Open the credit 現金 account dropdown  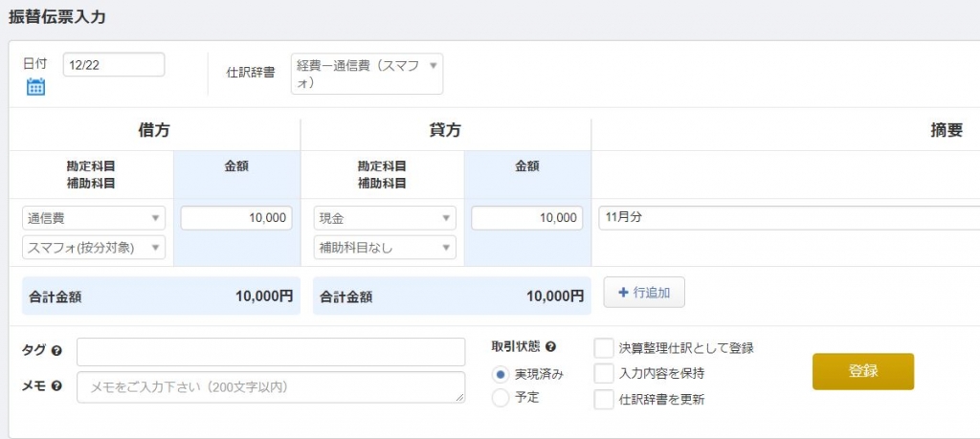385,218
